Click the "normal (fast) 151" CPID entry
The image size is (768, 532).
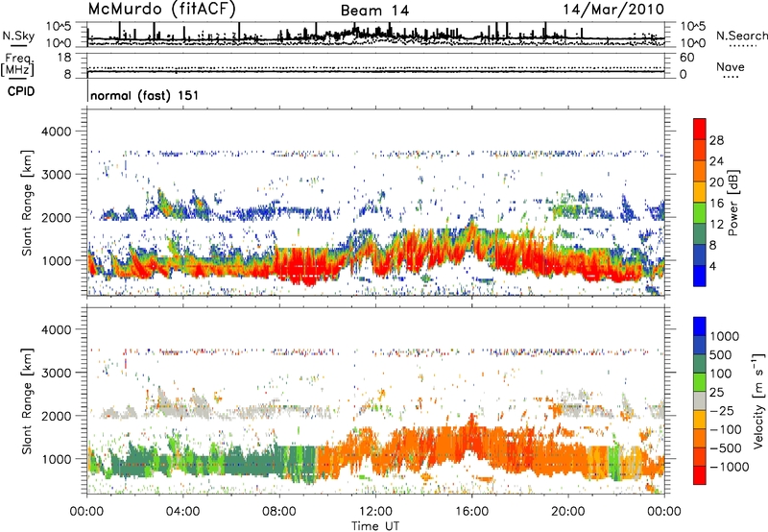coord(145,95)
